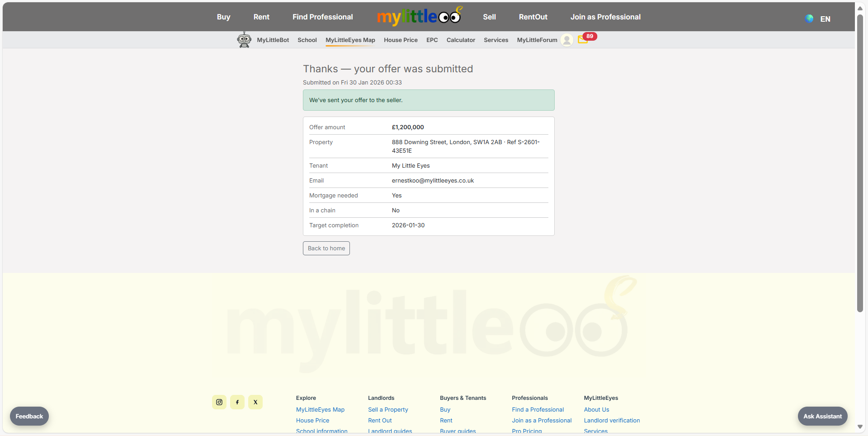Click the mylittleeyes logo in header
Image resolution: width=868 pixels, height=436 pixels.
click(x=419, y=17)
